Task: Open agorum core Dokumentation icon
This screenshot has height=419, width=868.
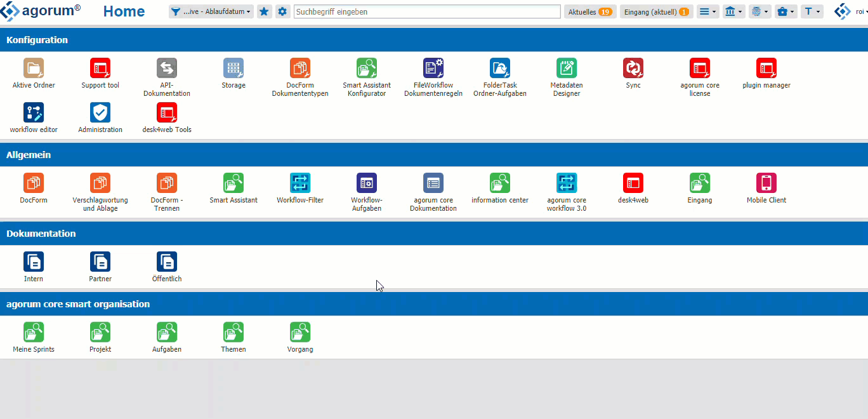Action: tap(433, 183)
